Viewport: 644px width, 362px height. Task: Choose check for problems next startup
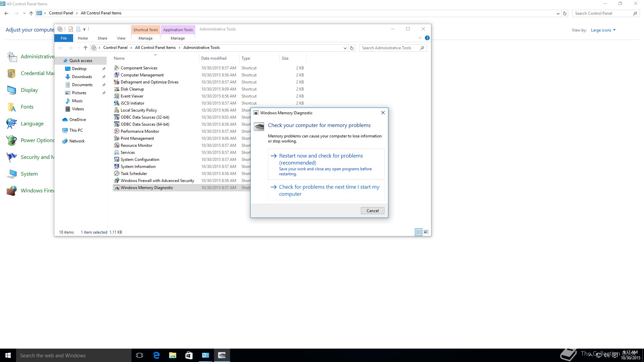coord(326,190)
